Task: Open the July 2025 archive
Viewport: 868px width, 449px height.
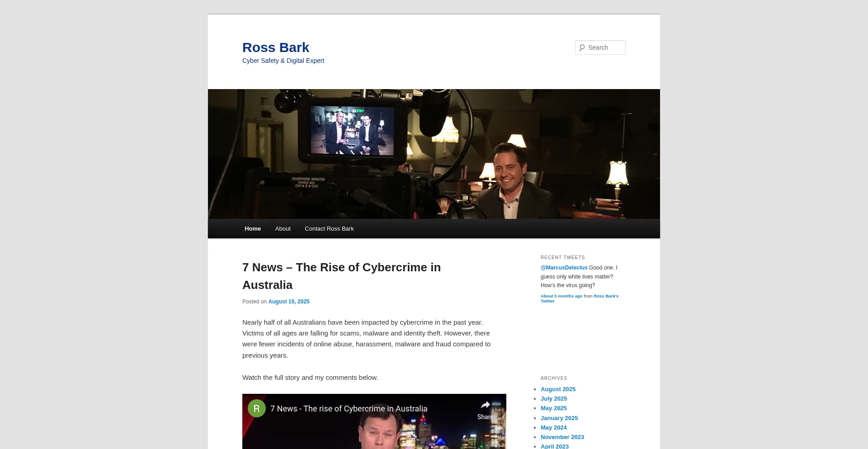Action: [554, 399]
